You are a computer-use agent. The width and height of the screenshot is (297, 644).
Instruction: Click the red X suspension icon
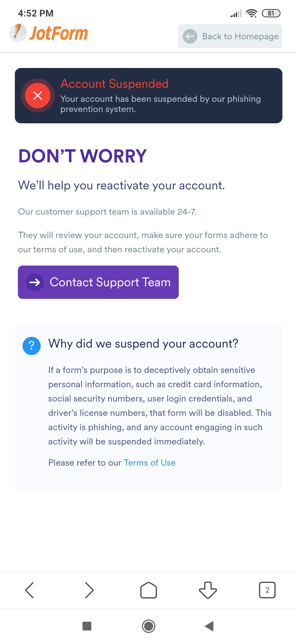(38, 96)
